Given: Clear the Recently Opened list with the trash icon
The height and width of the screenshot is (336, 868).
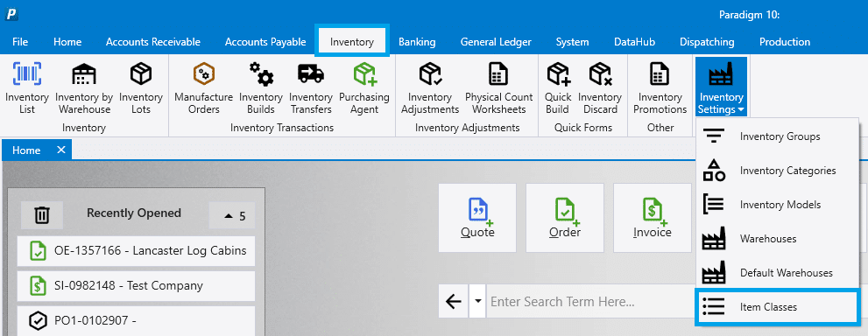Looking at the screenshot, I should [42, 215].
